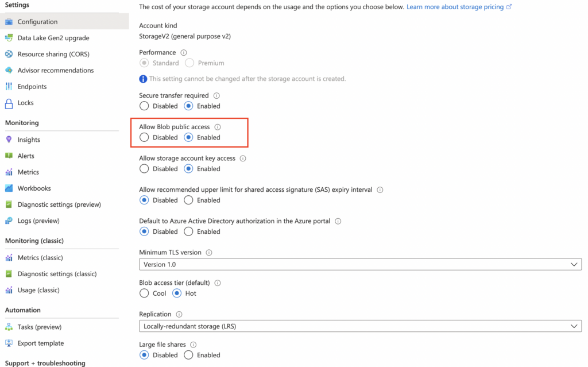Screen dimensions: 588x367
Task: Open the Minimum TLS version dropdown
Action: (x=360, y=265)
